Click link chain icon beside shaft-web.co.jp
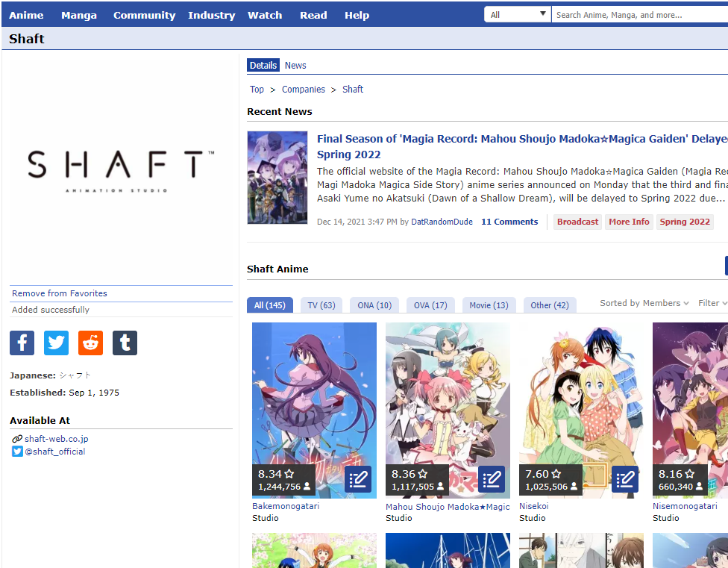Screen dimensions: 728x568 coord(17,439)
